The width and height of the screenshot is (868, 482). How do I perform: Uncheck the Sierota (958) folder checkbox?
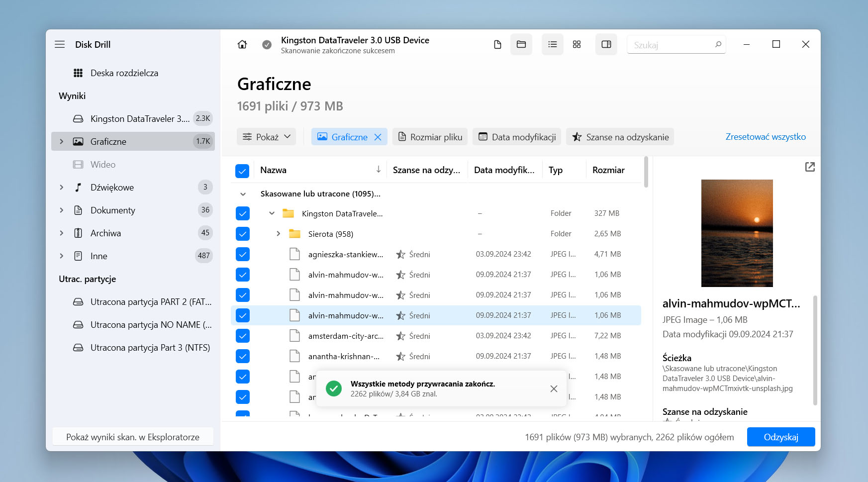pyautogui.click(x=242, y=234)
